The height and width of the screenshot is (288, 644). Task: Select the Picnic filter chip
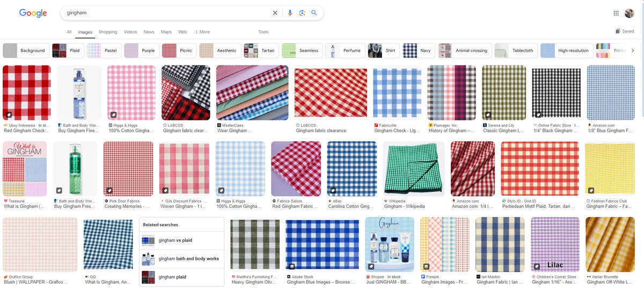pos(179,51)
